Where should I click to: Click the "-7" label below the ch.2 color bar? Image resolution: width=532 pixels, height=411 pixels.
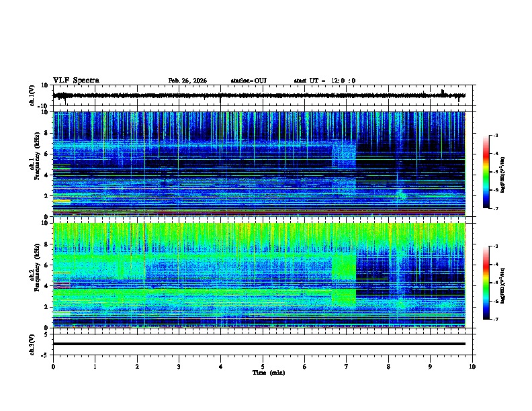[495, 319]
